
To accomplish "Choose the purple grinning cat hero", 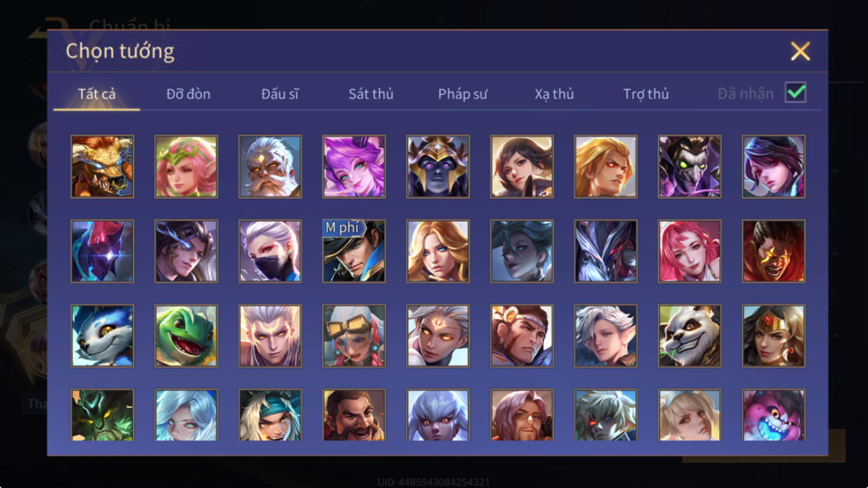I will [773, 415].
